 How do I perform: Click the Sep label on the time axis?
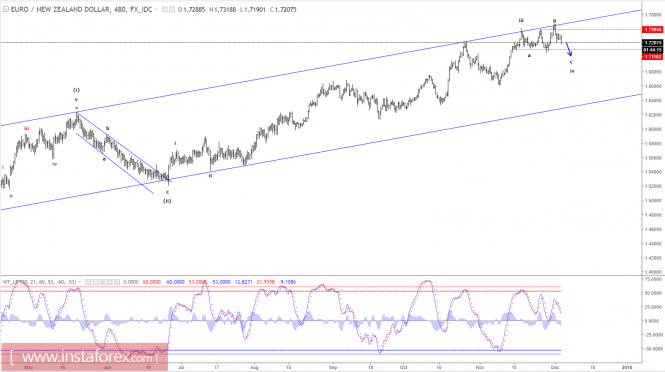(x=333, y=367)
